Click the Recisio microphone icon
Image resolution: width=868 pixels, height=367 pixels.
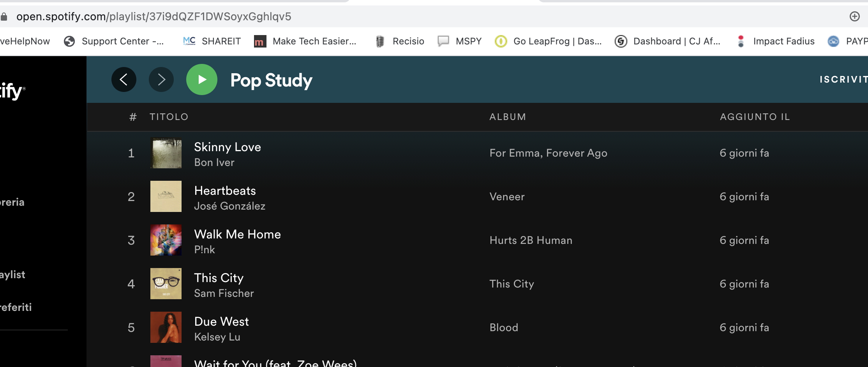click(380, 41)
